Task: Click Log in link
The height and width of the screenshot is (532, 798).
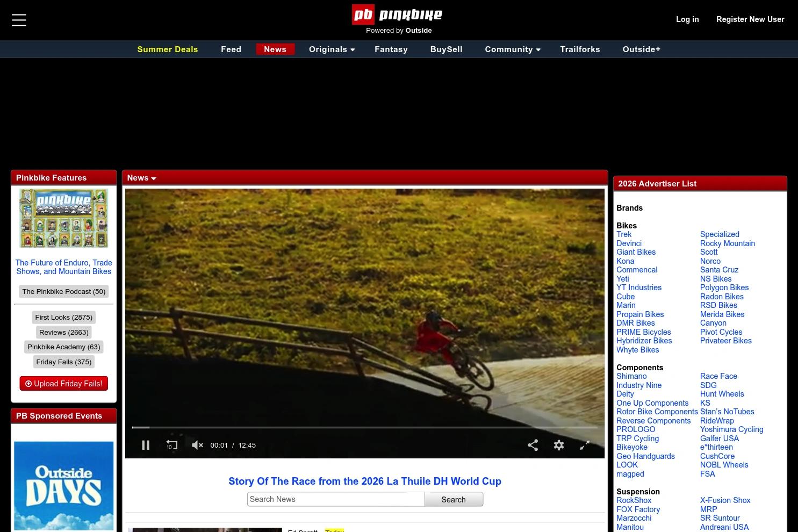Action: [687, 19]
